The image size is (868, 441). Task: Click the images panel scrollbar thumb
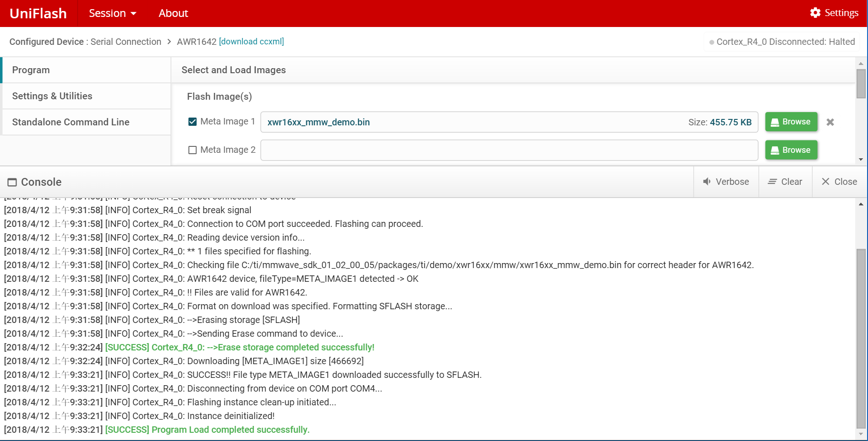coord(861,84)
